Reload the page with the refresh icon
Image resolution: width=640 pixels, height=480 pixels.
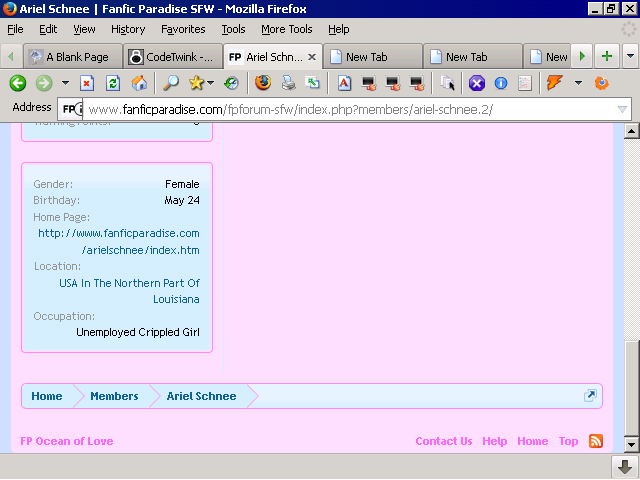click(113, 83)
